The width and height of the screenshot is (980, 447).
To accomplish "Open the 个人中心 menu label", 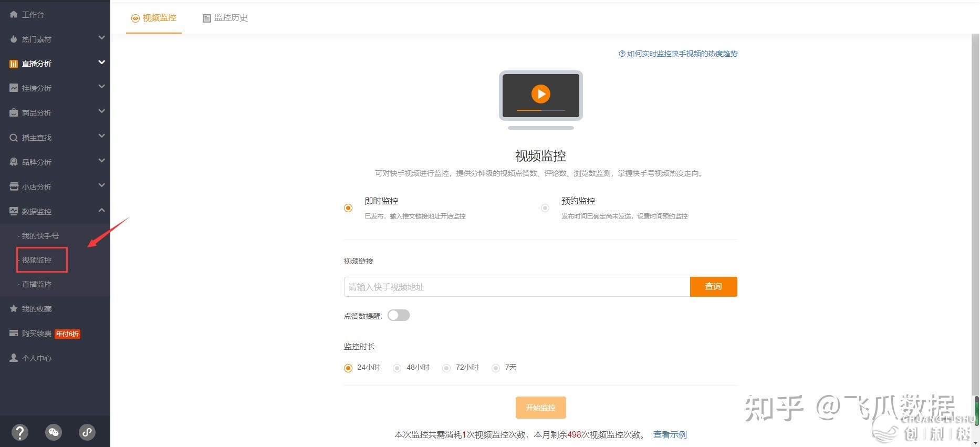I will coord(37,358).
